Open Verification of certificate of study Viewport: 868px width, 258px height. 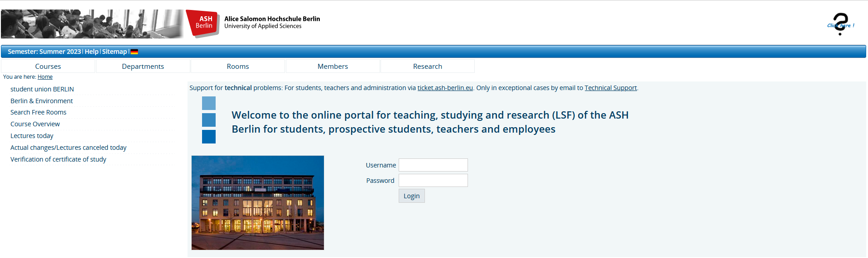click(58, 159)
